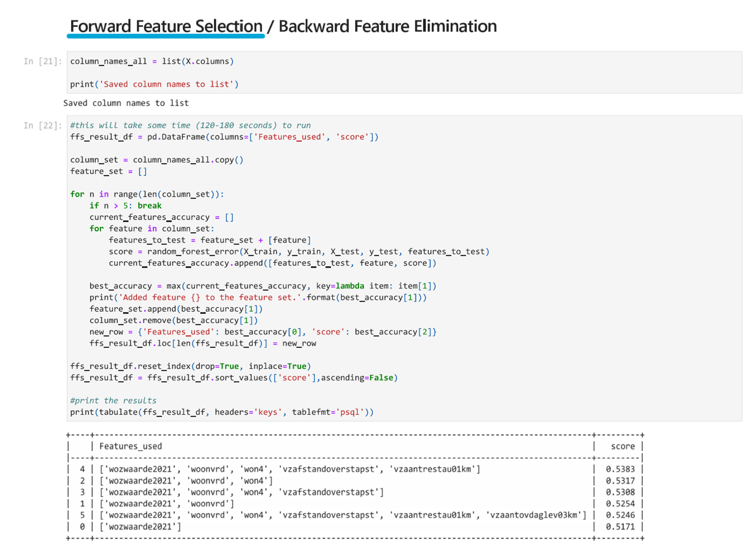756x546 pixels.
Task: Click the column_names_all = list(X.columns) line
Action: pyautogui.click(x=152, y=61)
